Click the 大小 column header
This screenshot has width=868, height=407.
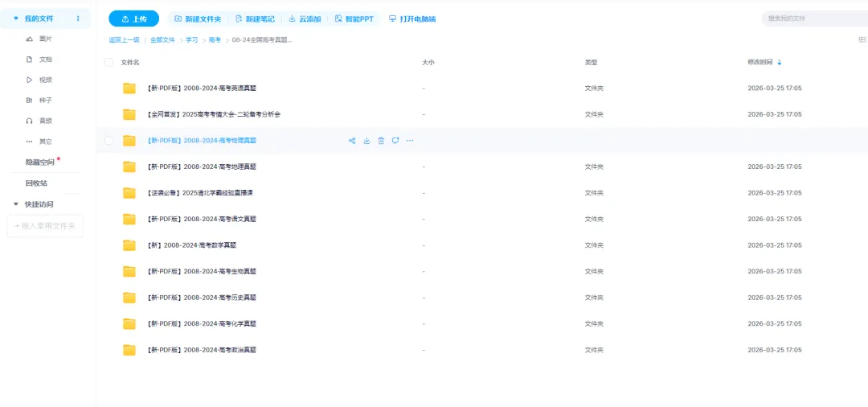click(x=428, y=63)
